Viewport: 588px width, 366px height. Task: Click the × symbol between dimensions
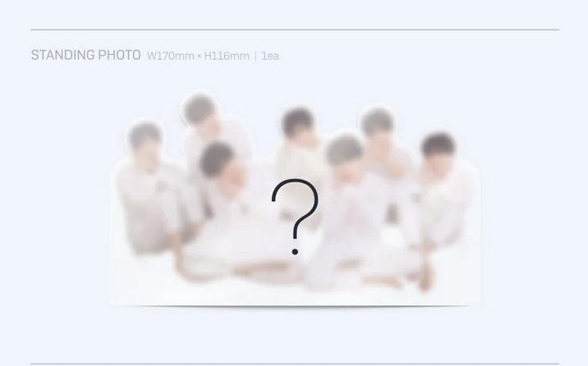pyautogui.click(x=199, y=57)
